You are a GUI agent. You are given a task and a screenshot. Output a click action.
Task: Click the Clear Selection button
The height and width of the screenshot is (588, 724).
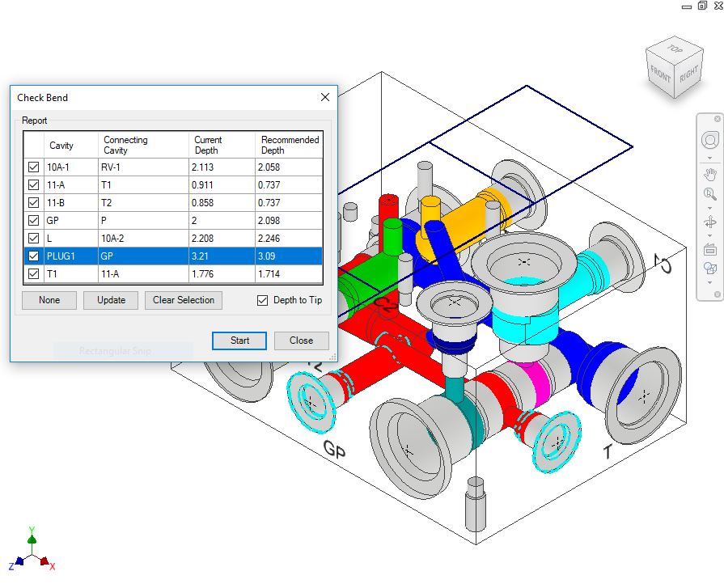click(x=184, y=300)
